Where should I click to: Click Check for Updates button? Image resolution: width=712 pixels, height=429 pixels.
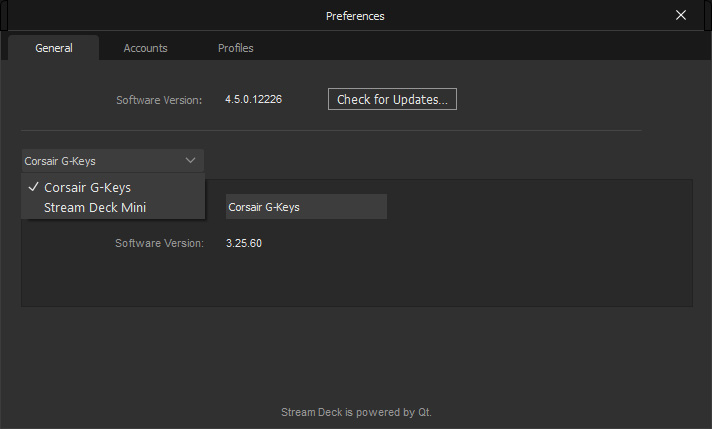392,99
